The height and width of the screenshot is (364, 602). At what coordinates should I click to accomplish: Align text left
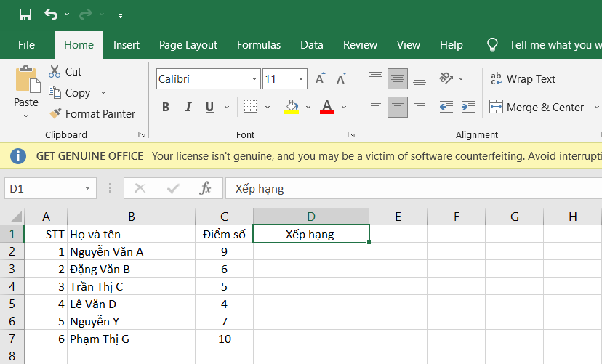coord(376,107)
